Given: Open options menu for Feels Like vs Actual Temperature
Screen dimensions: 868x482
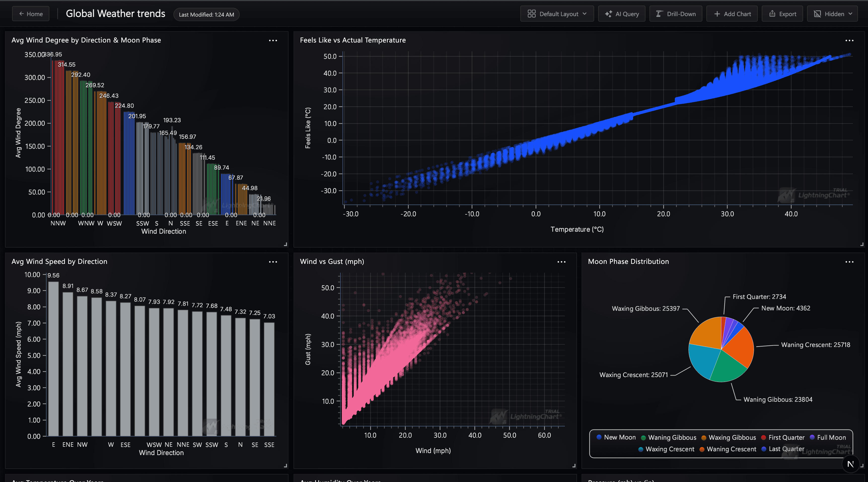Looking at the screenshot, I should coord(849,41).
